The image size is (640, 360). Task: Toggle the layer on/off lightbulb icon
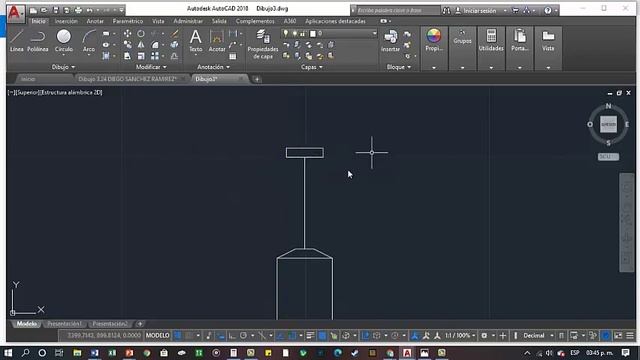coord(286,33)
